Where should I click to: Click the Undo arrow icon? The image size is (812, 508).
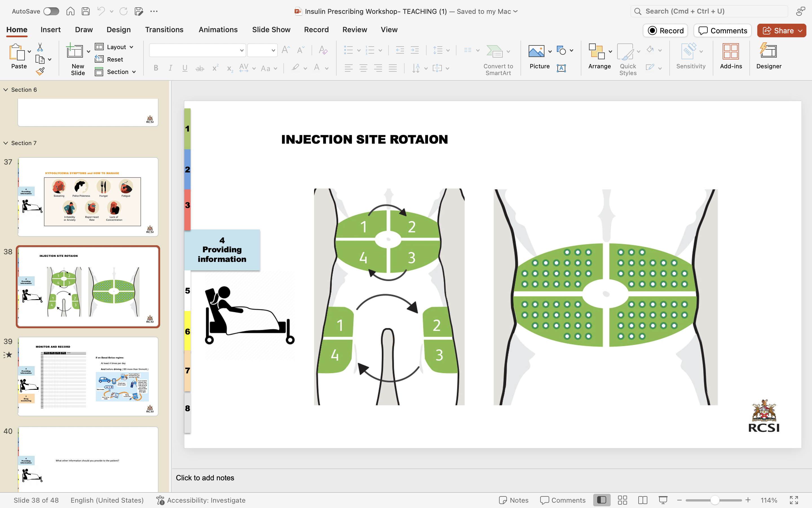click(x=101, y=11)
